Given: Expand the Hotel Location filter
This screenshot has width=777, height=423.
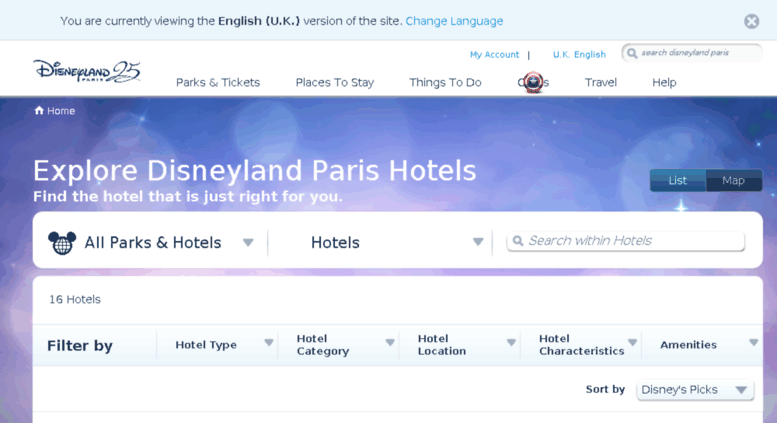Looking at the screenshot, I should [460, 345].
